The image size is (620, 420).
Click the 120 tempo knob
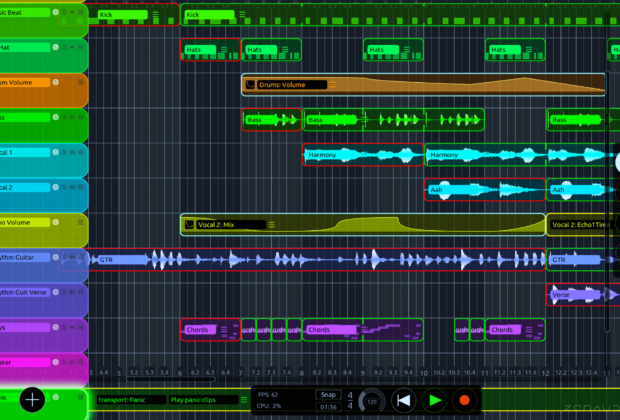click(371, 400)
